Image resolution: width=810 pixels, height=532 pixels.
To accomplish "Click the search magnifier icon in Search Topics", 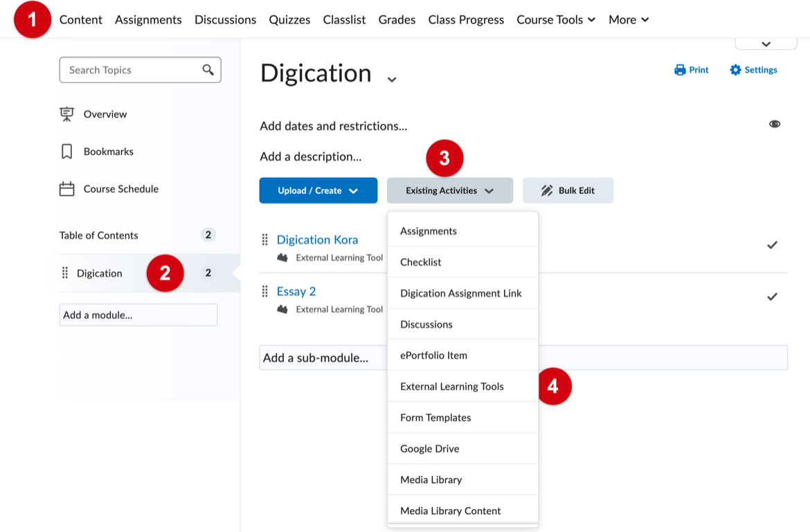I will coord(208,70).
